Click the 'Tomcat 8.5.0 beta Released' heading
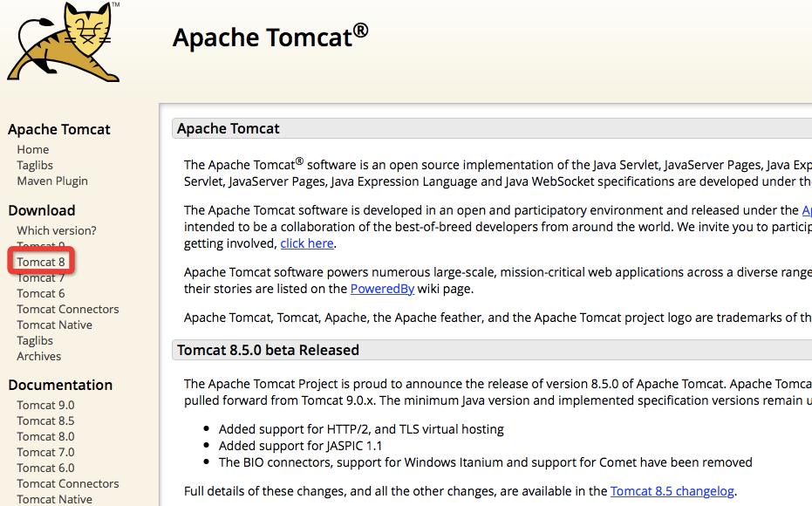 [x=268, y=350]
